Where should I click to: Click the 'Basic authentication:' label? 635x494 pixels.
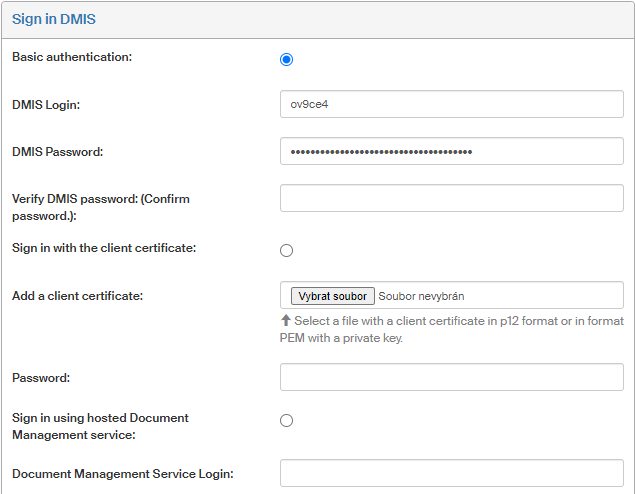(x=72, y=57)
